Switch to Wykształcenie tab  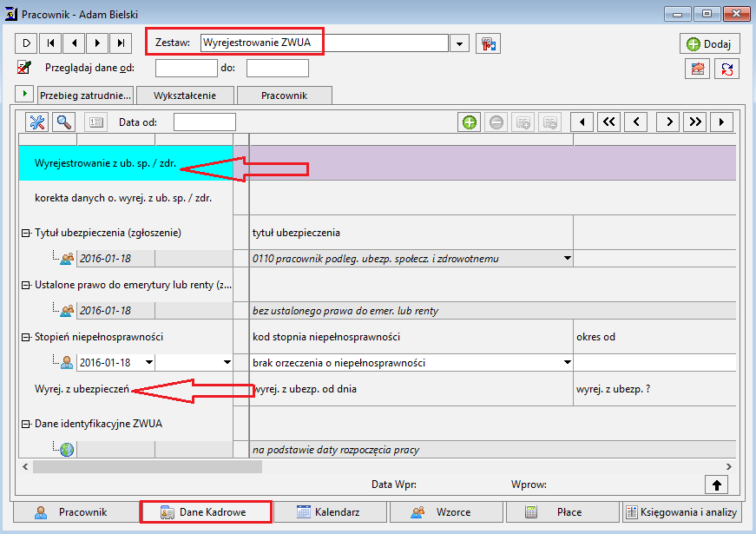(x=185, y=96)
